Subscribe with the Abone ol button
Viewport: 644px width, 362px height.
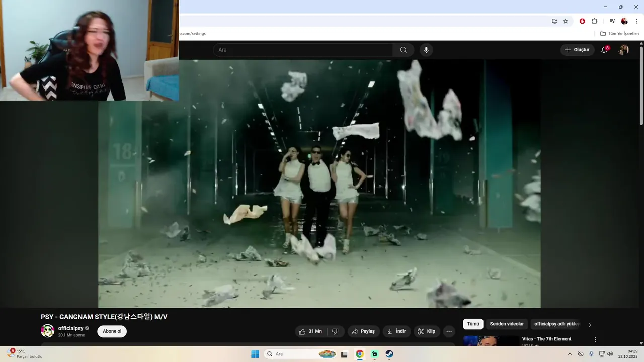112,331
